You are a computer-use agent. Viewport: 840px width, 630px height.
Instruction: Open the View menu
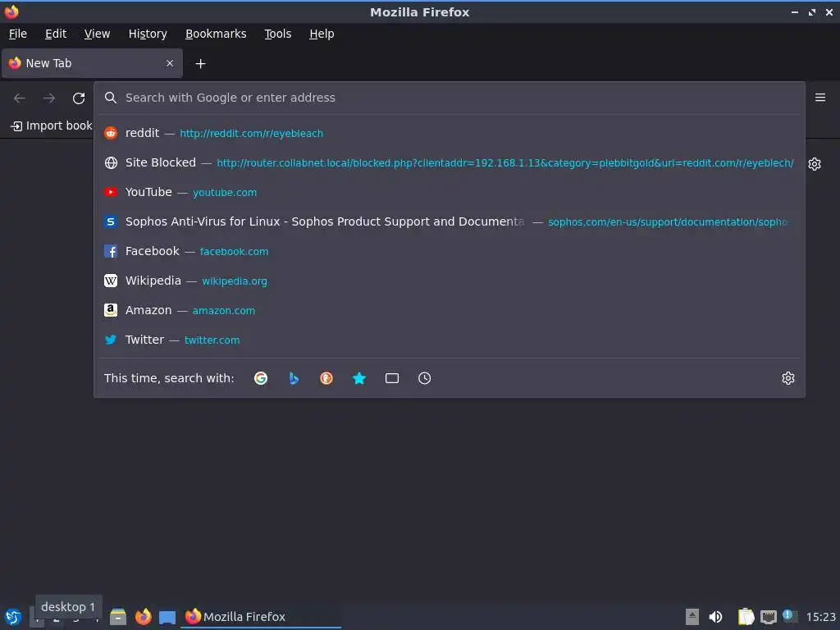coord(97,34)
